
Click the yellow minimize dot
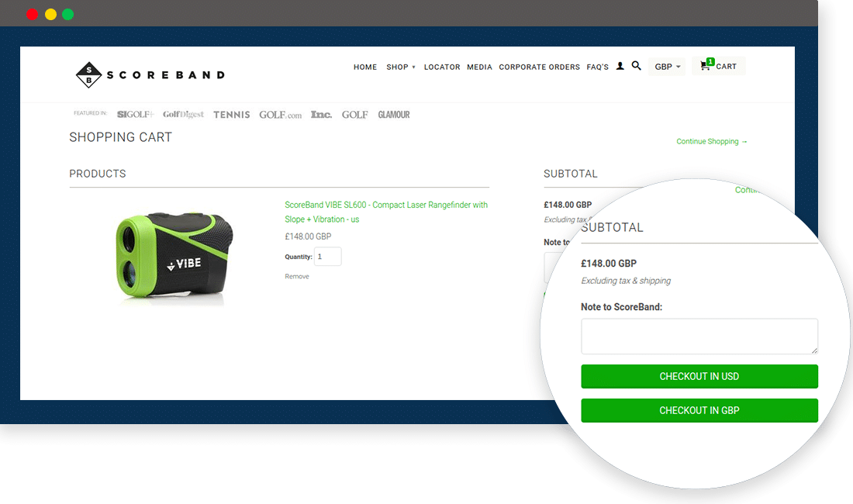coord(50,15)
